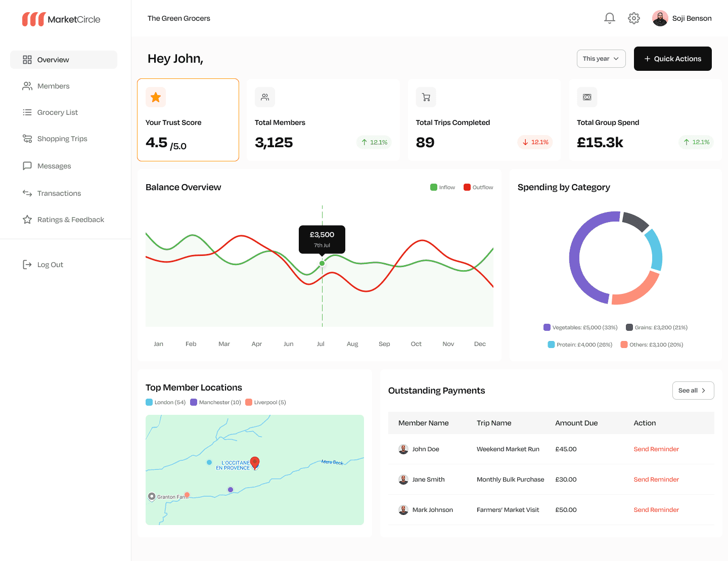Click the Member Name column header
Screen dimensions: 728x561
click(424, 423)
